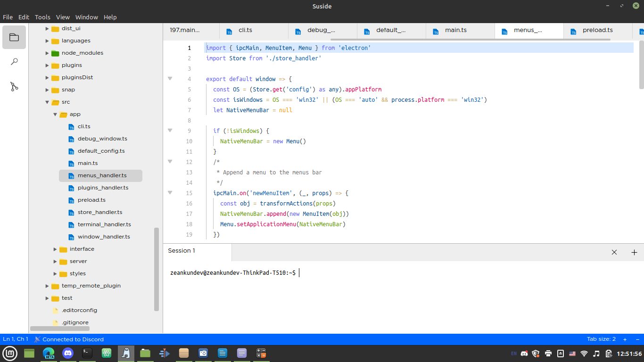
Task: Click the Connected to Discord label
Action: (x=73, y=339)
